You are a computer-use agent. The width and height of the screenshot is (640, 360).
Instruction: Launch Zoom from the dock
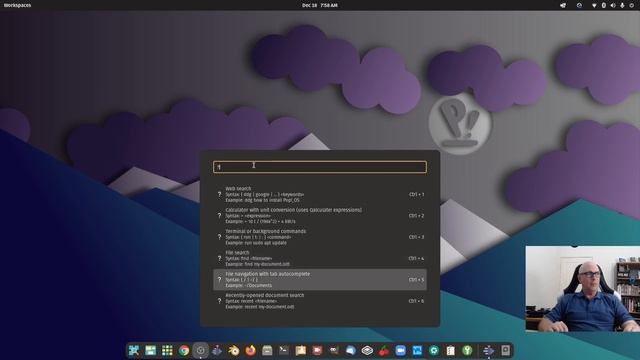(x=400, y=350)
